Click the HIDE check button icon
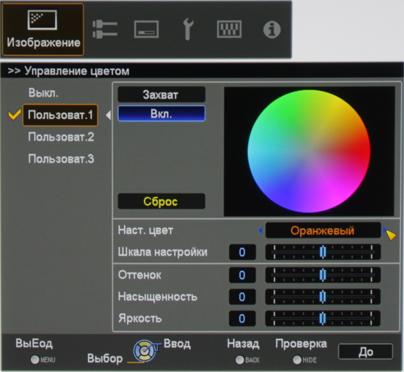Image resolution: width=404 pixels, height=372 pixels. [297, 360]
